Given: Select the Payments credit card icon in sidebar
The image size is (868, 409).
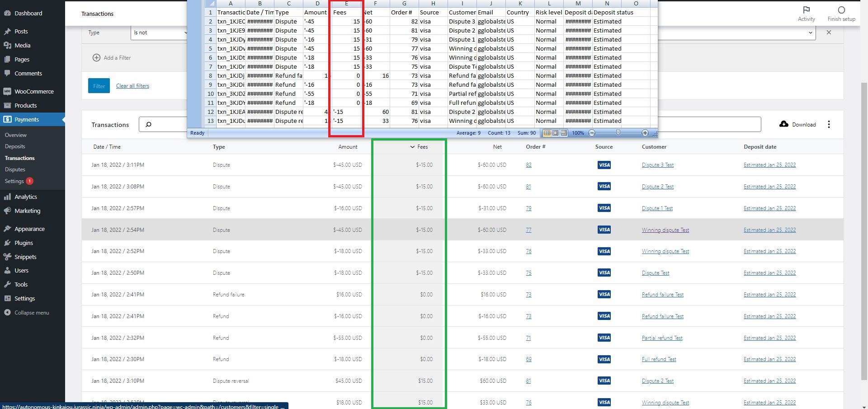Looking at the screenshot, I should 7,119.
